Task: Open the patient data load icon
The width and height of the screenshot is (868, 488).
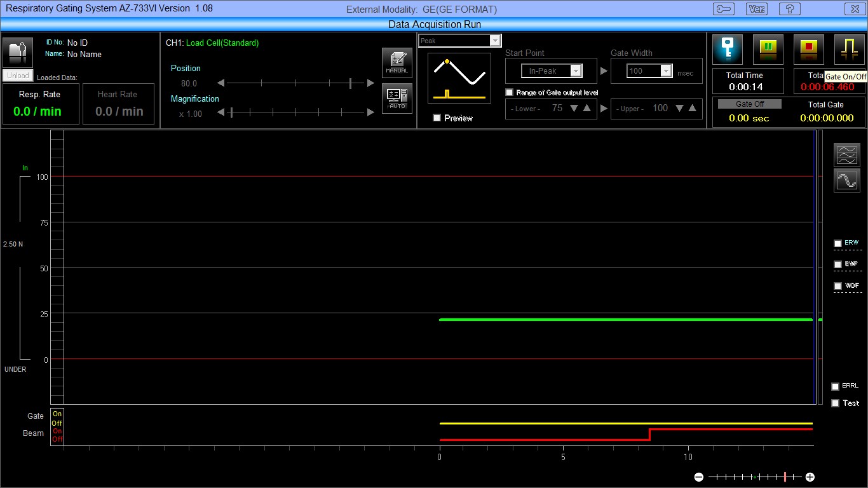Action: [18, 52]
